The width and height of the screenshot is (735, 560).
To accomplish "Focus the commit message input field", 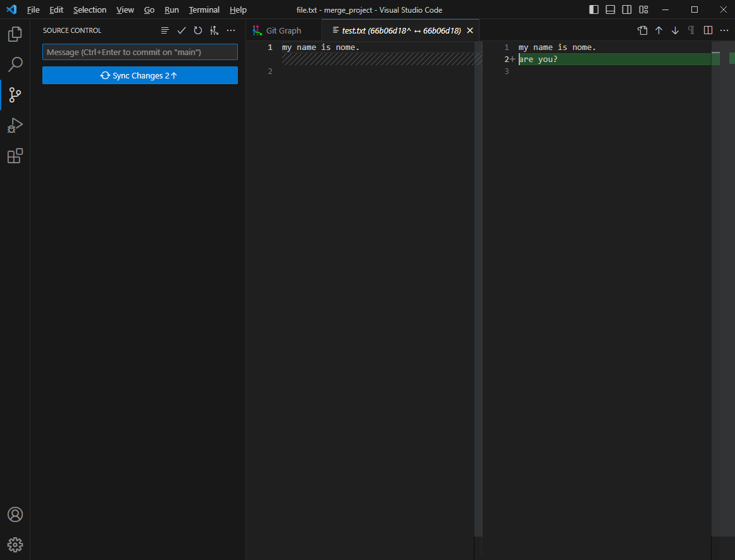I will click(x=140, y=52).
